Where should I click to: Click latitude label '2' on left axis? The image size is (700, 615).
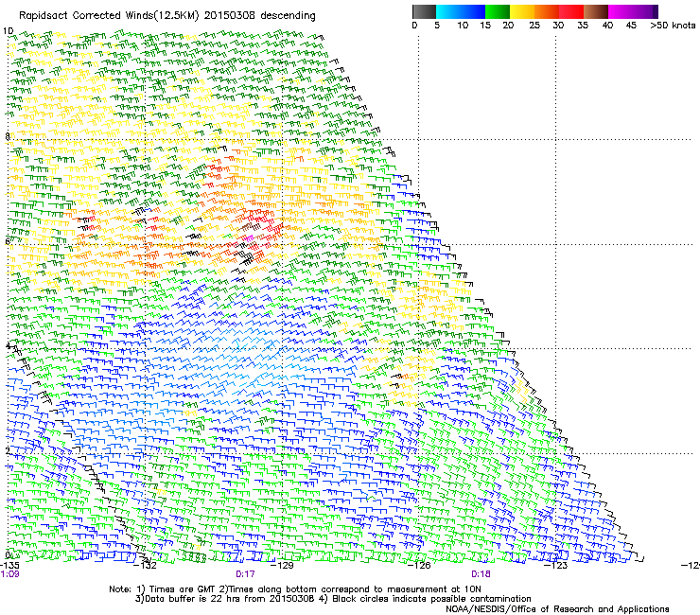8,450
